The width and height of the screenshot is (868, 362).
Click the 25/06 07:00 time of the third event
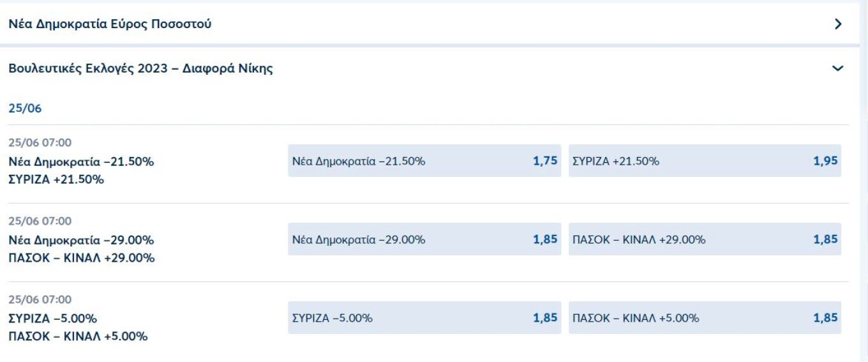pyautogui.click(x=40, y=299)
